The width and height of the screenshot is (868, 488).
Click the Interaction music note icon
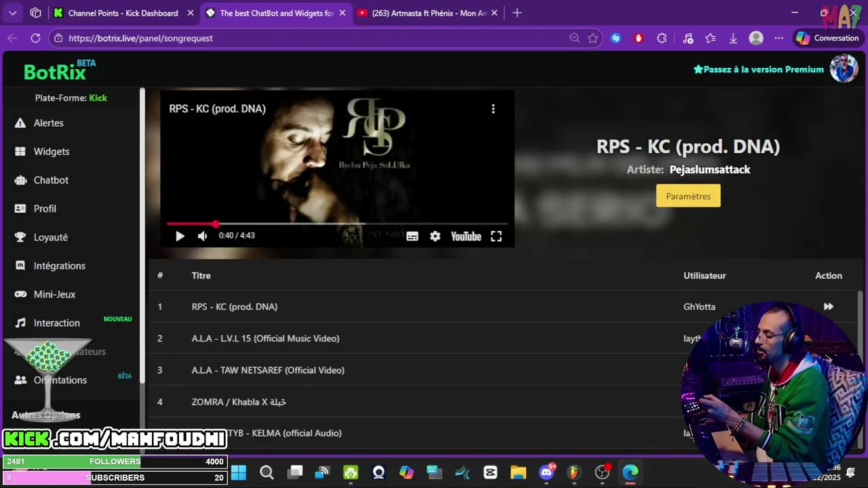coord(20,323)
